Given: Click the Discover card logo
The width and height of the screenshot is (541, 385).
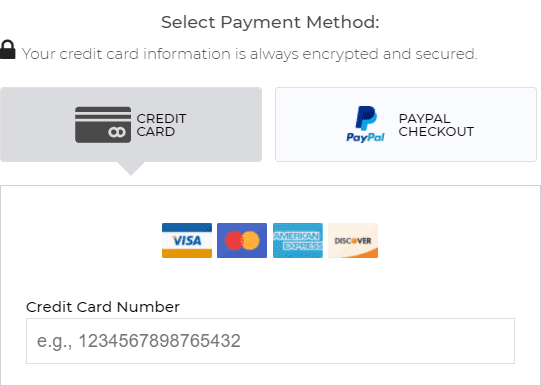Looking at the screenshot, I should click(353, 240).
